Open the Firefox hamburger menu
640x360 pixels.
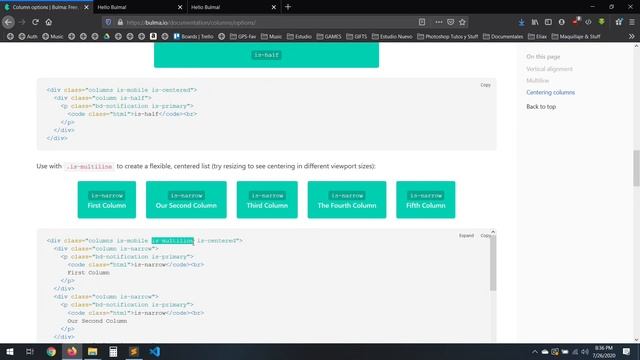tap(632, 22)
